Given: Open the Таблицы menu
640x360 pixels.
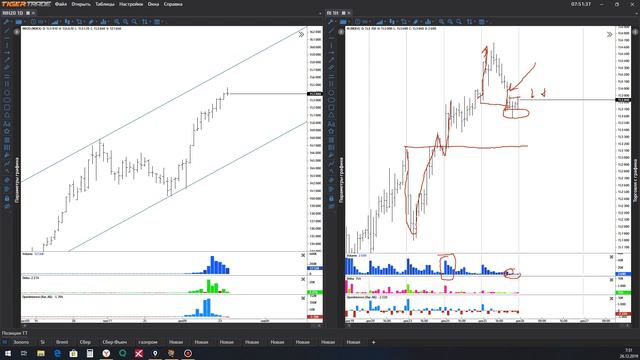Looking at the screenshot, I should [105, 4].
